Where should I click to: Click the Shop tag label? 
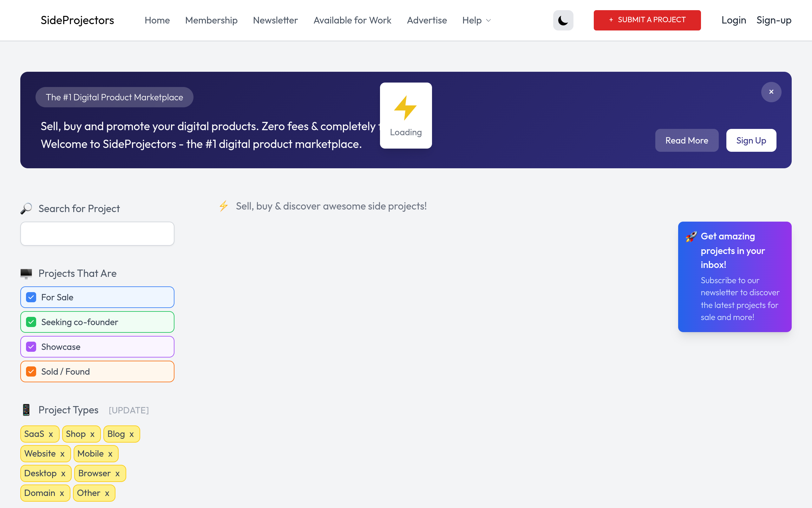[x=76, y=434]
